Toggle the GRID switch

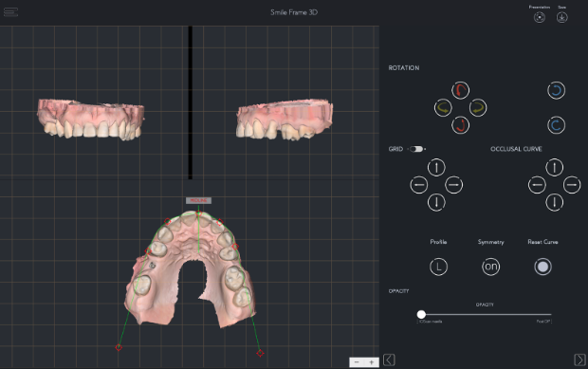click(x=416, y=149)
